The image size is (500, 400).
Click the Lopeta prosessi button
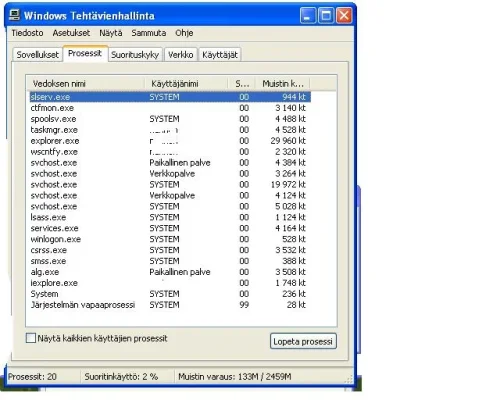(x=303, y=341)
